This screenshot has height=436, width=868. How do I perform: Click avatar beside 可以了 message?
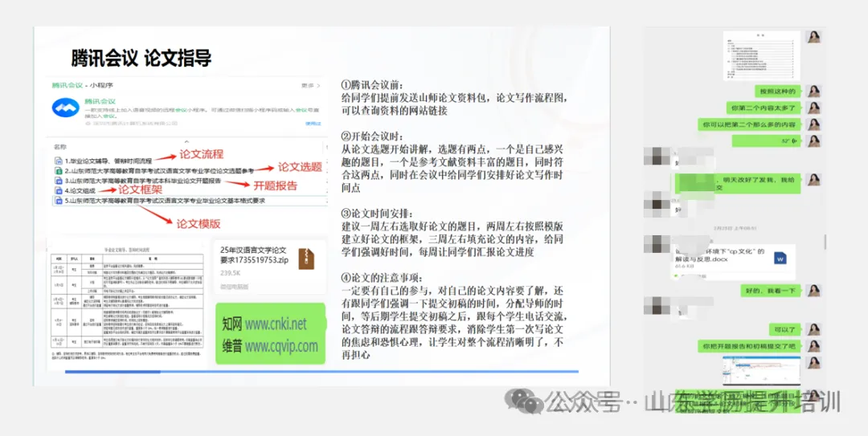click(x=813, y=330)
